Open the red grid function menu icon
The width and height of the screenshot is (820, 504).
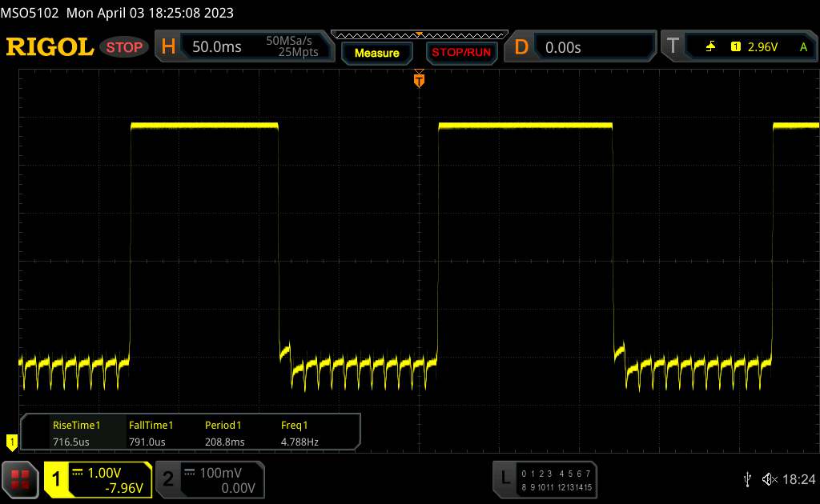[20, 479]
